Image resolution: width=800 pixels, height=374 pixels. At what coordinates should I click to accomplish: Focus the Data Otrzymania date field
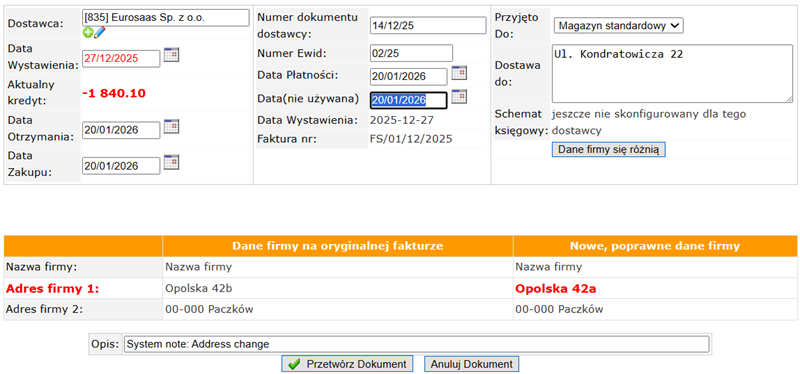(x=121, y=130)
